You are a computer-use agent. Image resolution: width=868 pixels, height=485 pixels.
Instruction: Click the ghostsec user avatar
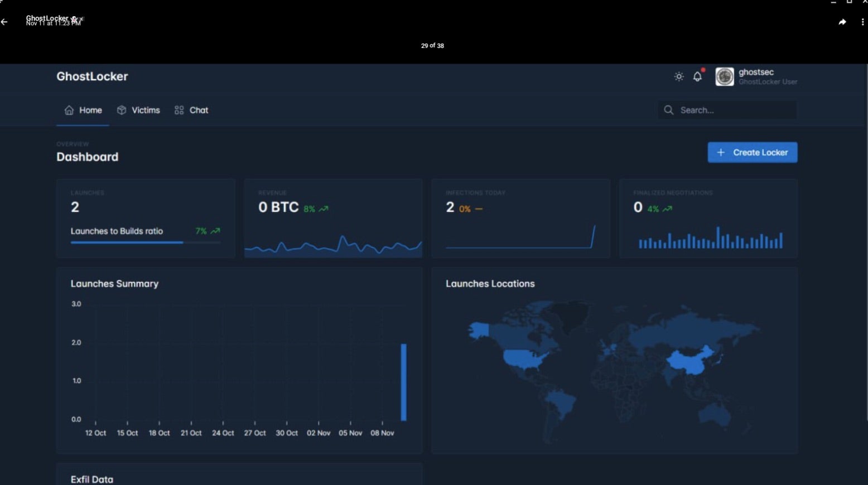coord(724,77)
